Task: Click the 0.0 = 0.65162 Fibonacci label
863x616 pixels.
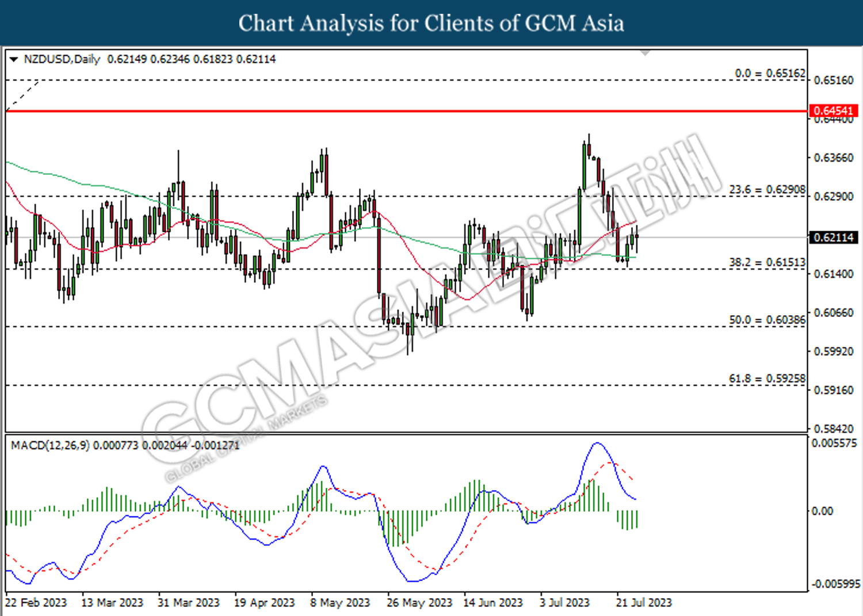Action: click(x=770, y=74)
